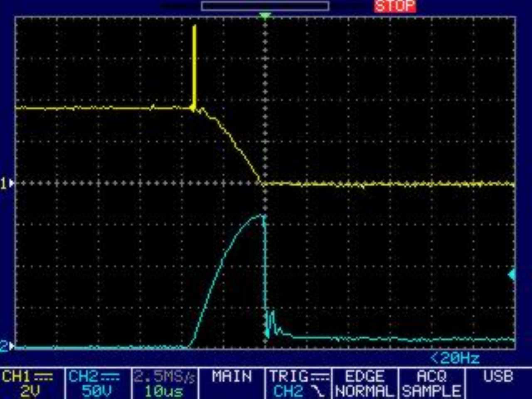Click the 2.5MS/s sample rate readout
Viewport: 532px width, 399px height.
pos(164,377)
